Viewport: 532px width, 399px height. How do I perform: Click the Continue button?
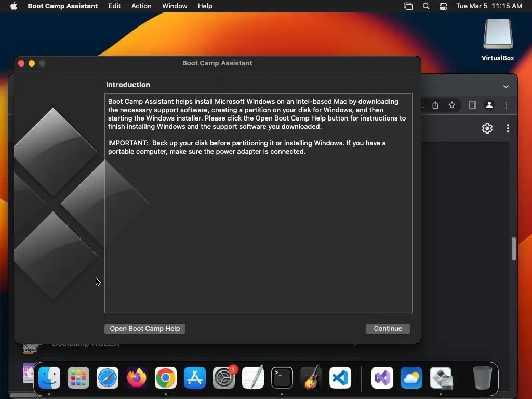click(388, 328)
